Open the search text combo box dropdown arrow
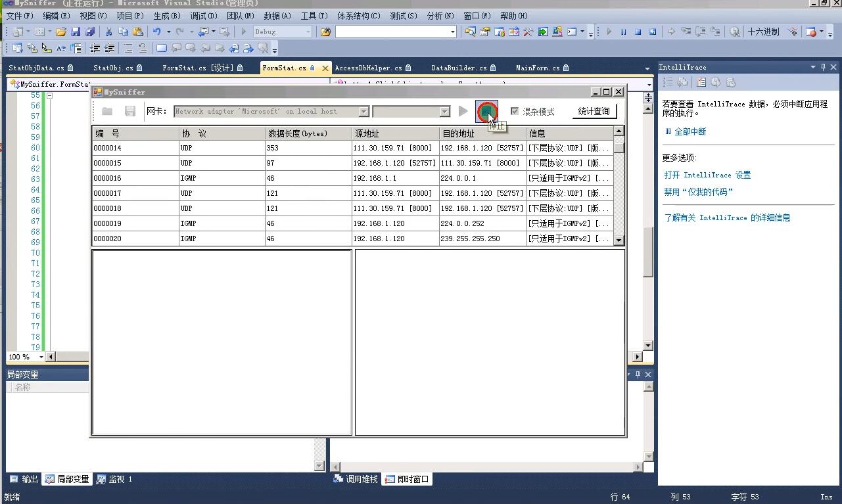The width and height of the screenshot is (842, 504). pos(452,32)
